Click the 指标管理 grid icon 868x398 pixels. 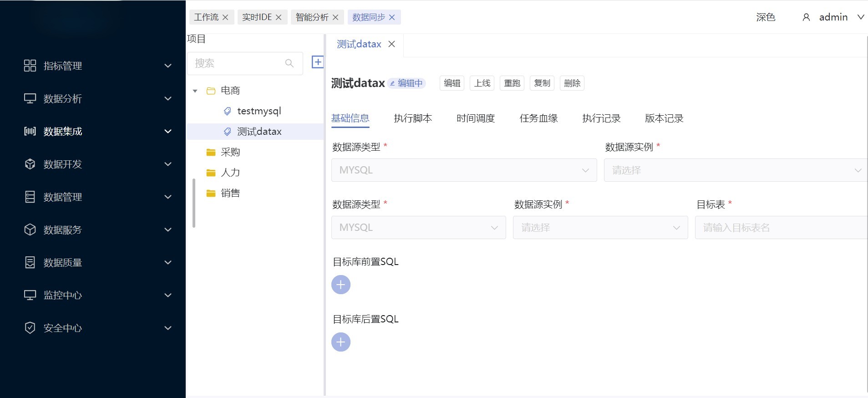pos(30,66)
